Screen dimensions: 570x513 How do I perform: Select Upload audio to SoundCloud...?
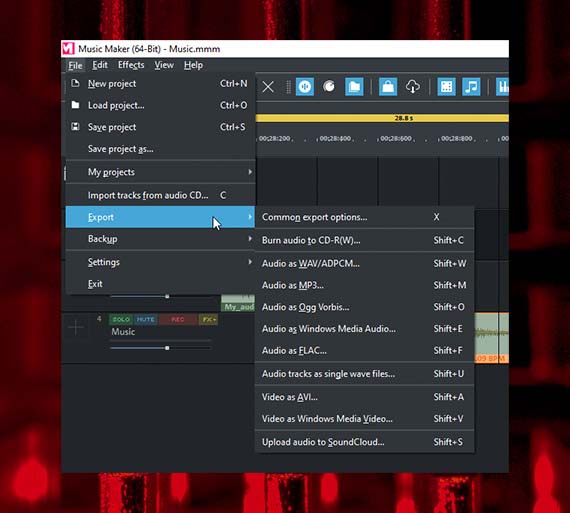[x=365, y=442]
